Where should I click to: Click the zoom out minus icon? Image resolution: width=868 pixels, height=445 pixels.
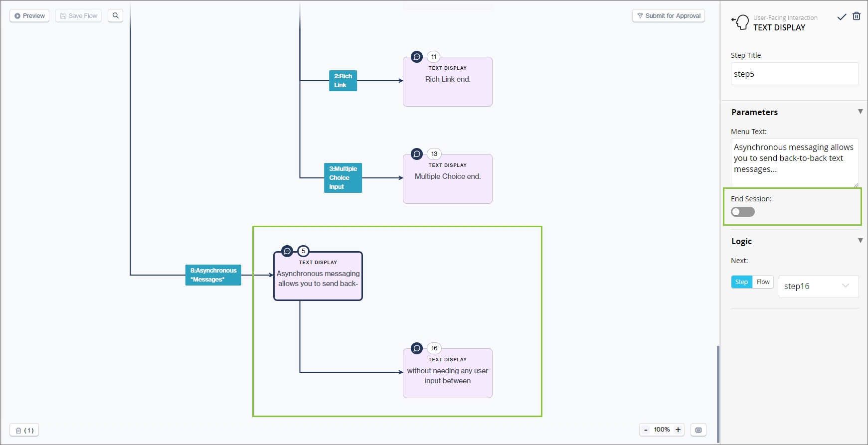(x=646, y=430)
